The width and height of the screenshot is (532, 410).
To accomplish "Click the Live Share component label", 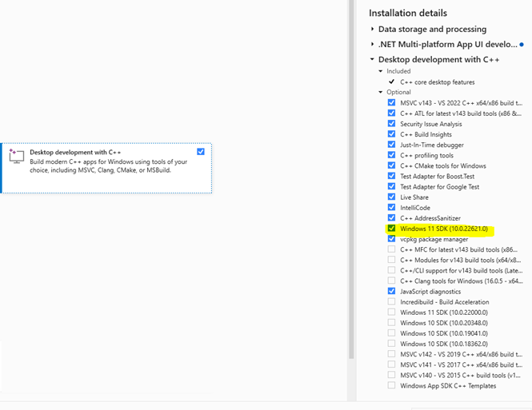I will coord(414,197).
